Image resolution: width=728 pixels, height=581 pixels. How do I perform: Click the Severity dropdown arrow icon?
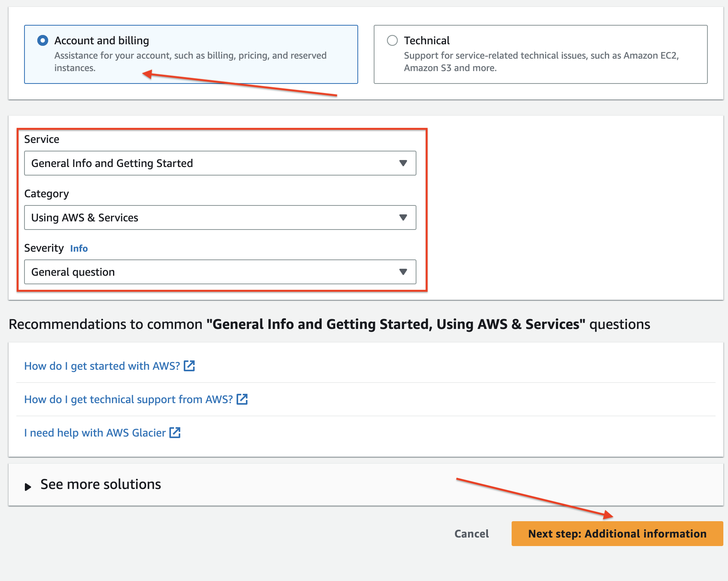click(x=403, y=272)
